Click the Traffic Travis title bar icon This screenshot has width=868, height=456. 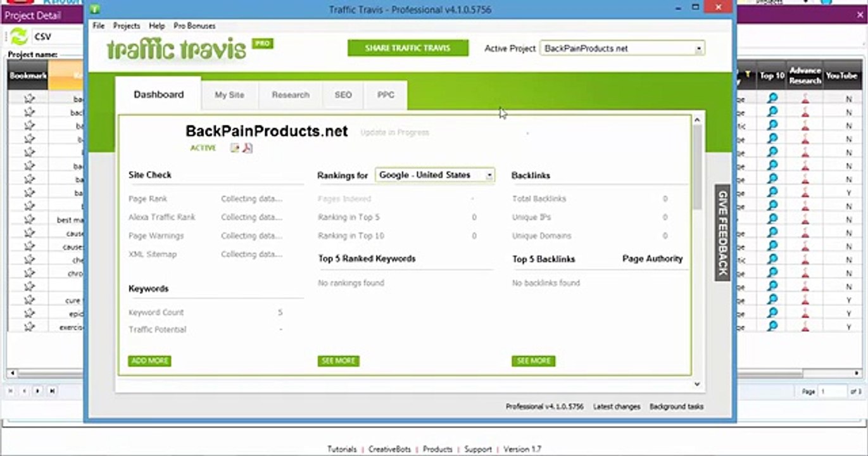tap(94, 9)
